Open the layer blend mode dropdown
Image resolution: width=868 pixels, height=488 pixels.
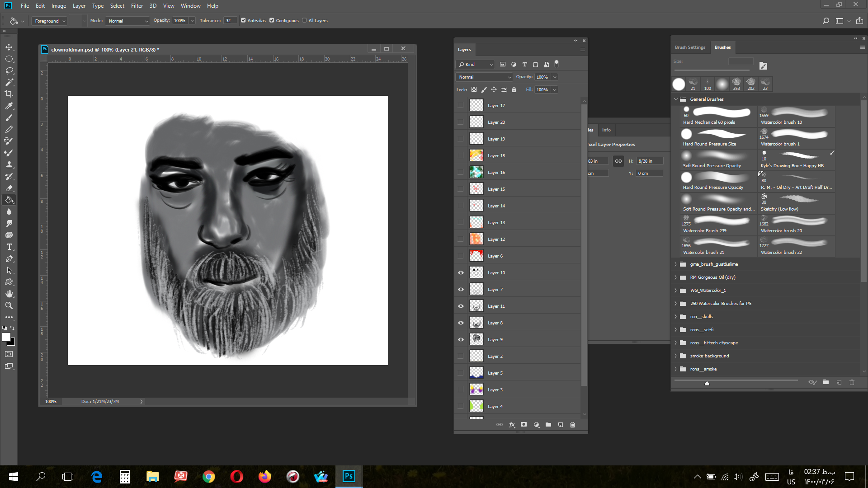(484, 77)
